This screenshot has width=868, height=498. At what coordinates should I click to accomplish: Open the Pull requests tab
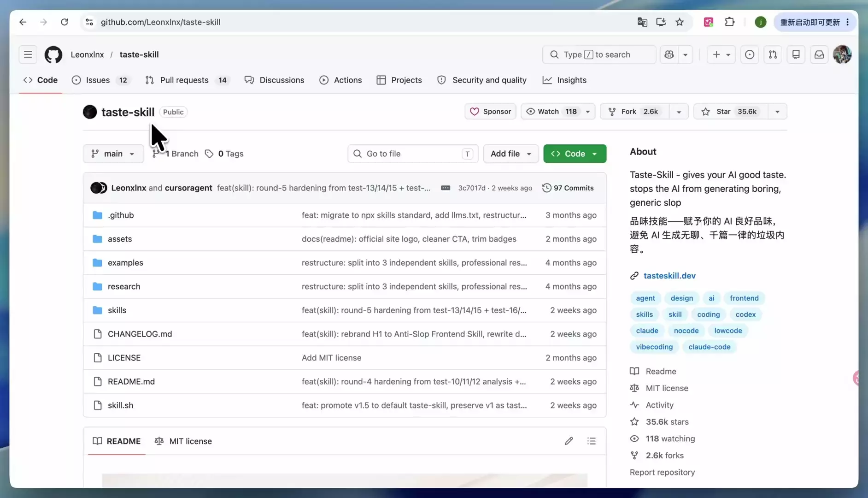[x=188, y=80]
